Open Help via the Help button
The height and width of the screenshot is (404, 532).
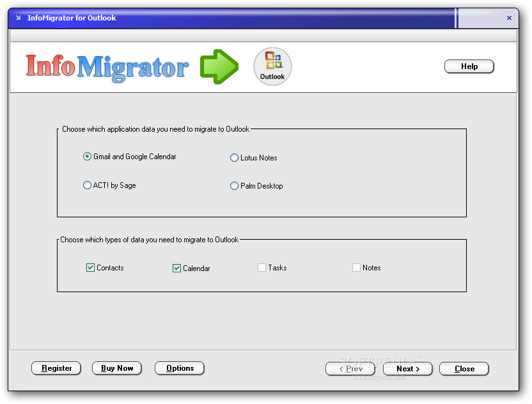click(x=469, y=66)
